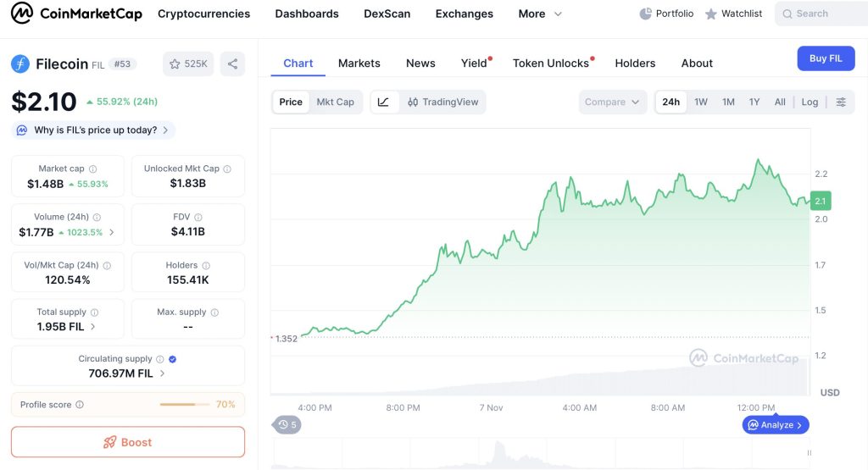
Task: Open chart settings sliders icon
Action: 840,102
